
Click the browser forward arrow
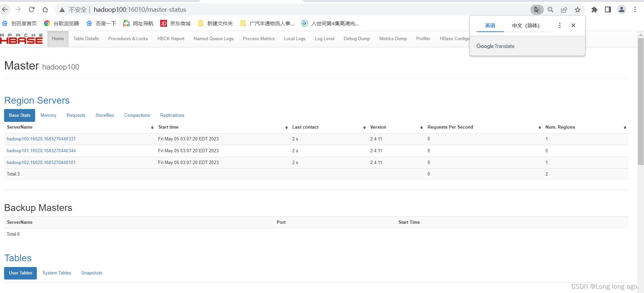18,9
